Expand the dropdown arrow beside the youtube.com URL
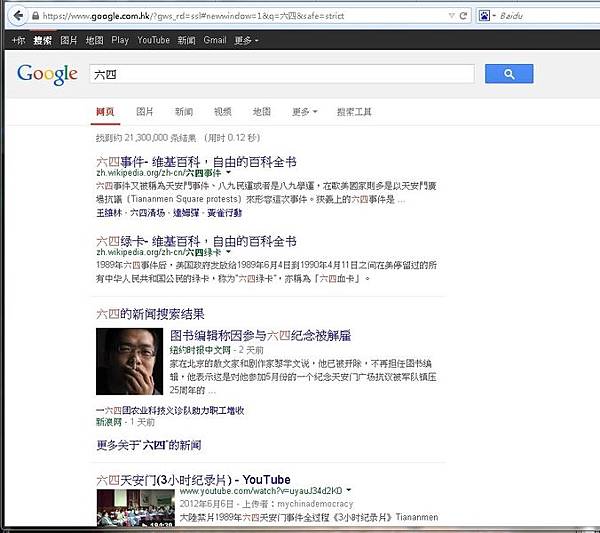 [349, 490]
